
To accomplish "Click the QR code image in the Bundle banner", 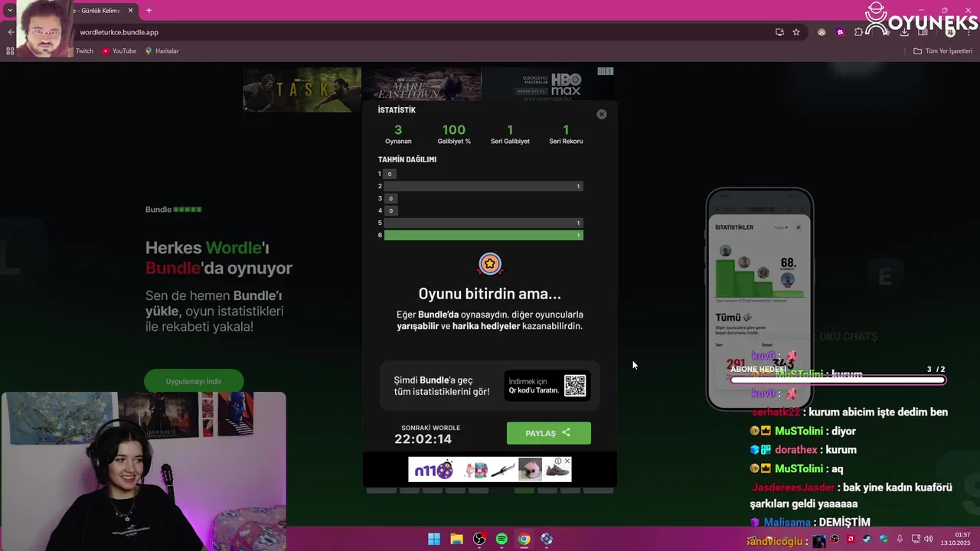I will (574, 386).
